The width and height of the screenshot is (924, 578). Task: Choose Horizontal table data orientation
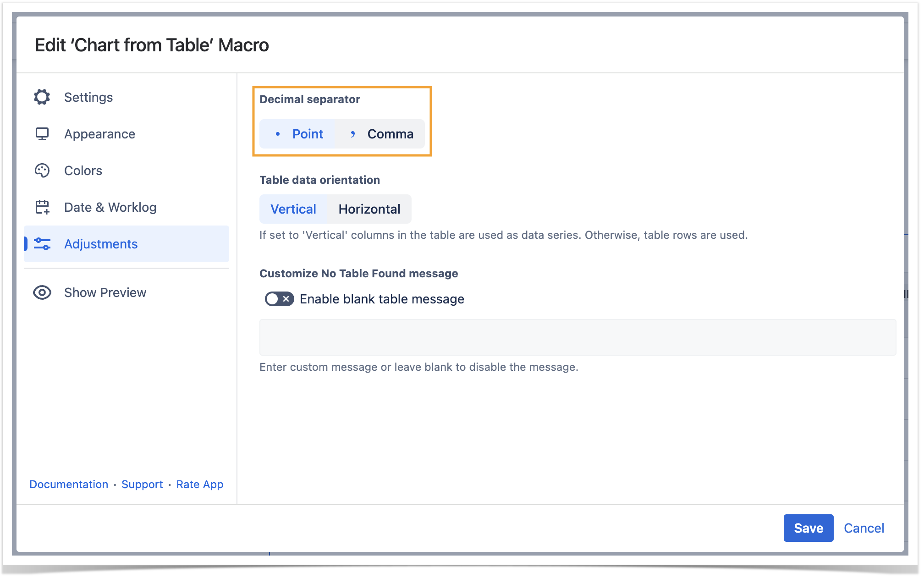(369, 209)
